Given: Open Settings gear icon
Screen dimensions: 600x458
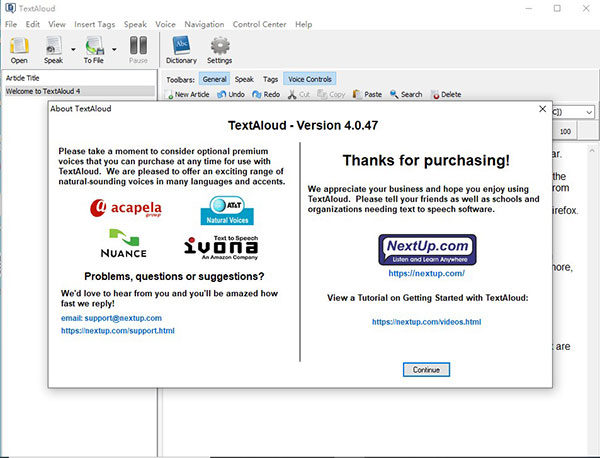Looking at the screenshot, I should 220,50.
